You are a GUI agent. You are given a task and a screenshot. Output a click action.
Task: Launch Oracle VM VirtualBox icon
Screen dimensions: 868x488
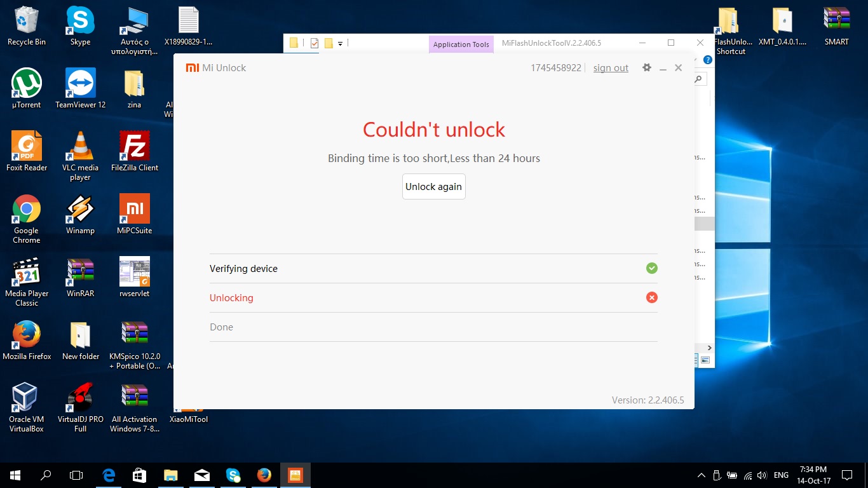pos(27,402)
